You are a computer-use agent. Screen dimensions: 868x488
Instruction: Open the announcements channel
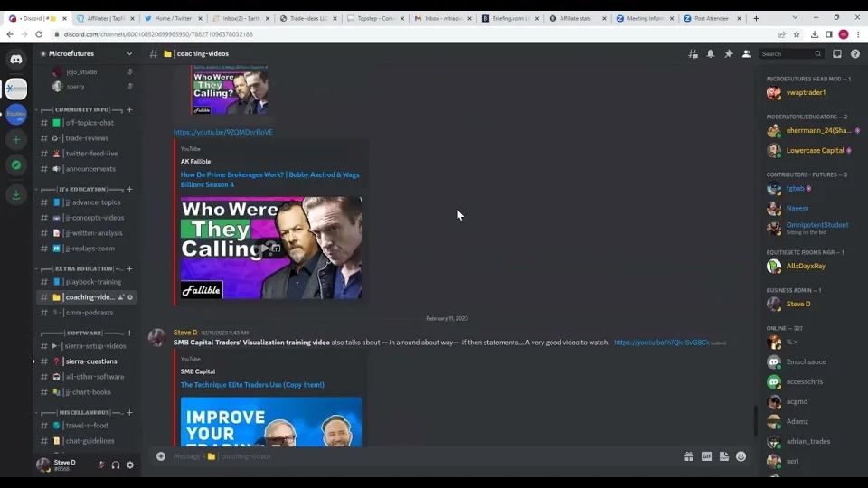(x=86, y=169)
